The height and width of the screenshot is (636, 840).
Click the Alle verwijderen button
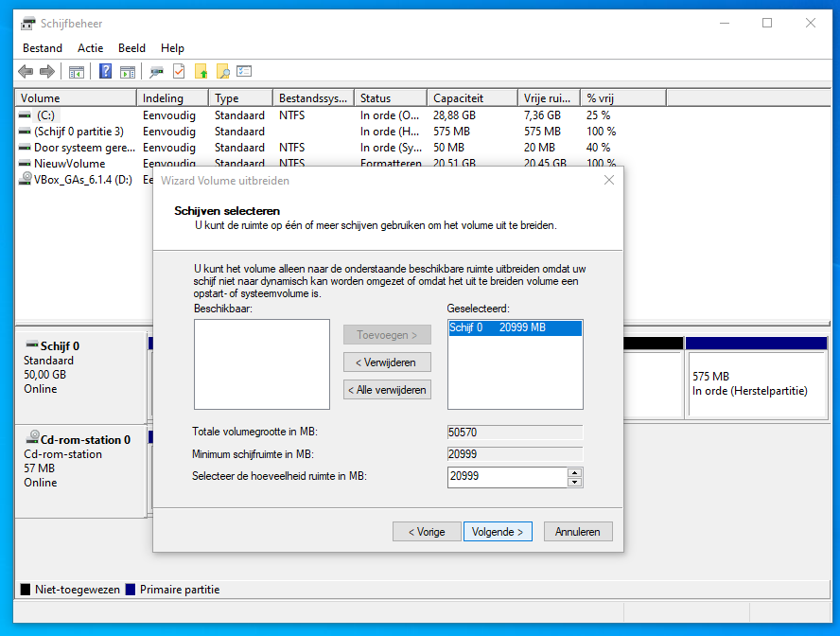[387, 389]
